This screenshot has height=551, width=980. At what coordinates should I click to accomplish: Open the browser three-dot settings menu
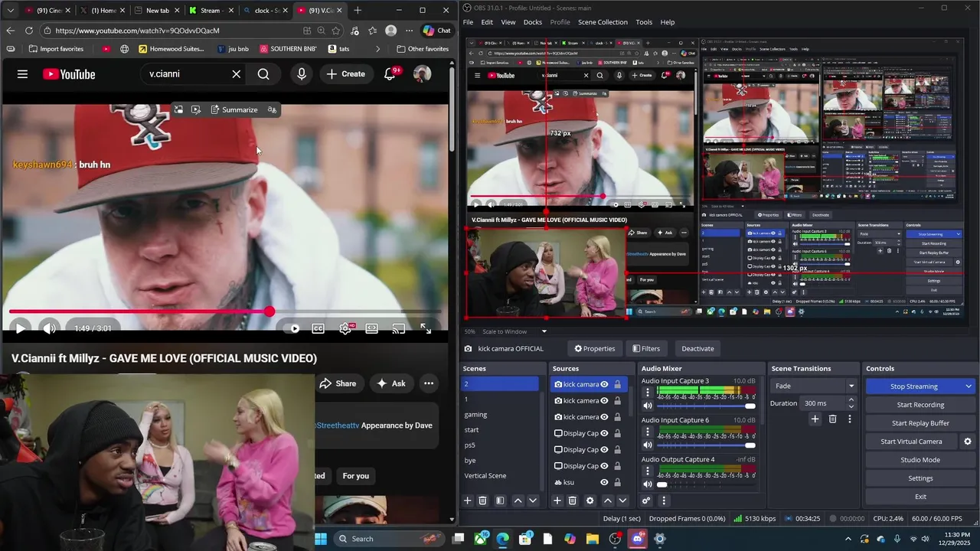[x=409, y=31]
